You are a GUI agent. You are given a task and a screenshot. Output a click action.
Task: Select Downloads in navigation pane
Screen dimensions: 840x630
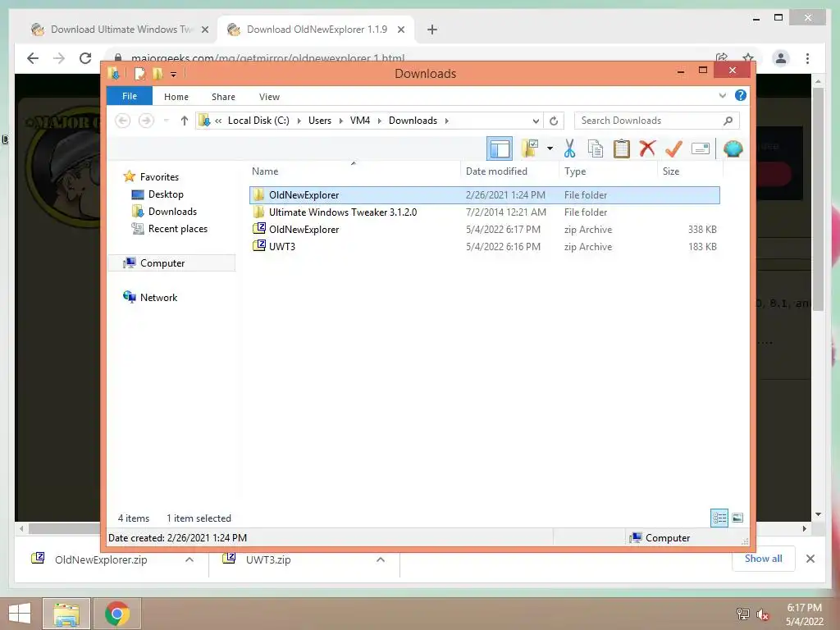click(x=172, y=212)
